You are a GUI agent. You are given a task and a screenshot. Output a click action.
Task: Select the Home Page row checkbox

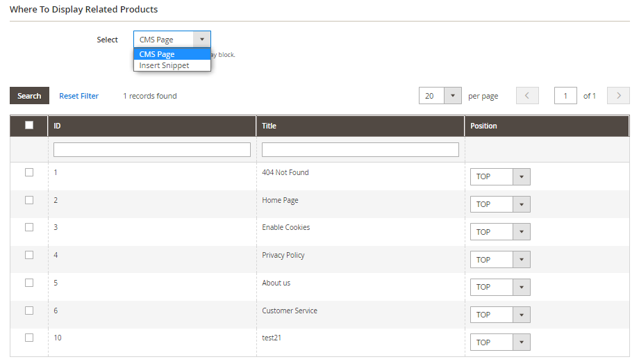tap(29, 200)
